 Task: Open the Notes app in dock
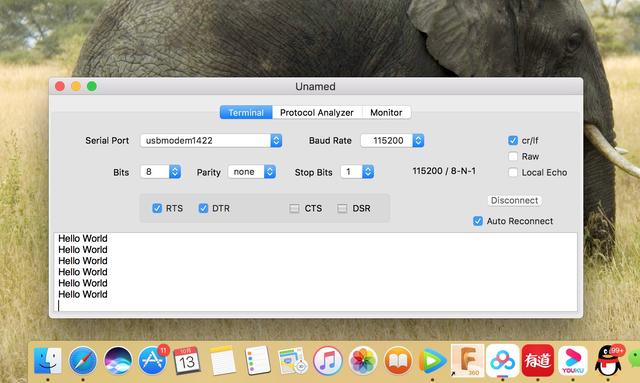223,361
